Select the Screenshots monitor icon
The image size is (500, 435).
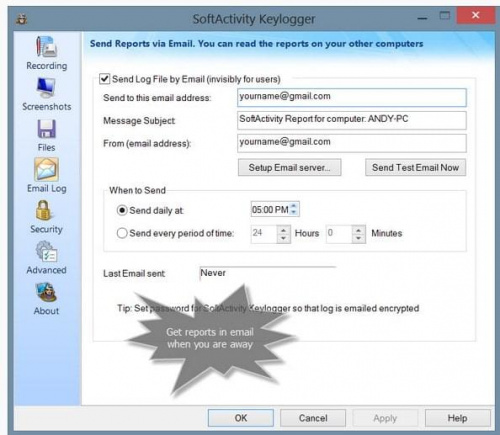pyautogui.click(x=46, y=87)
